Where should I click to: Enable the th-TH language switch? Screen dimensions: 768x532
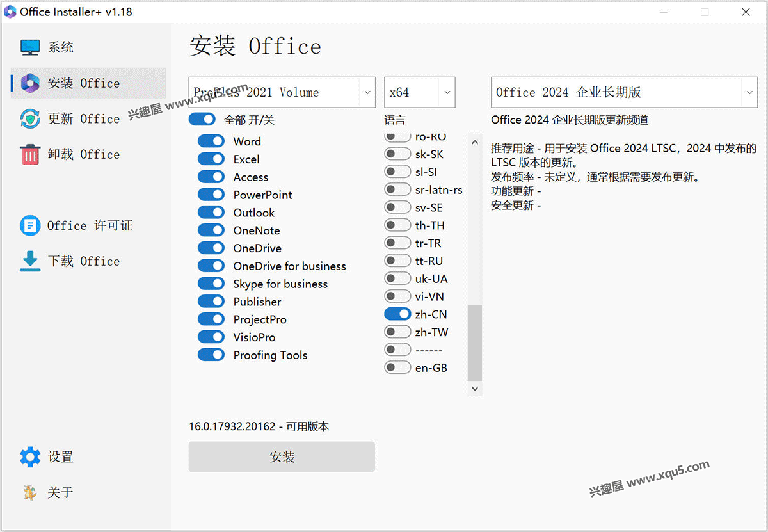click(397, 225)
